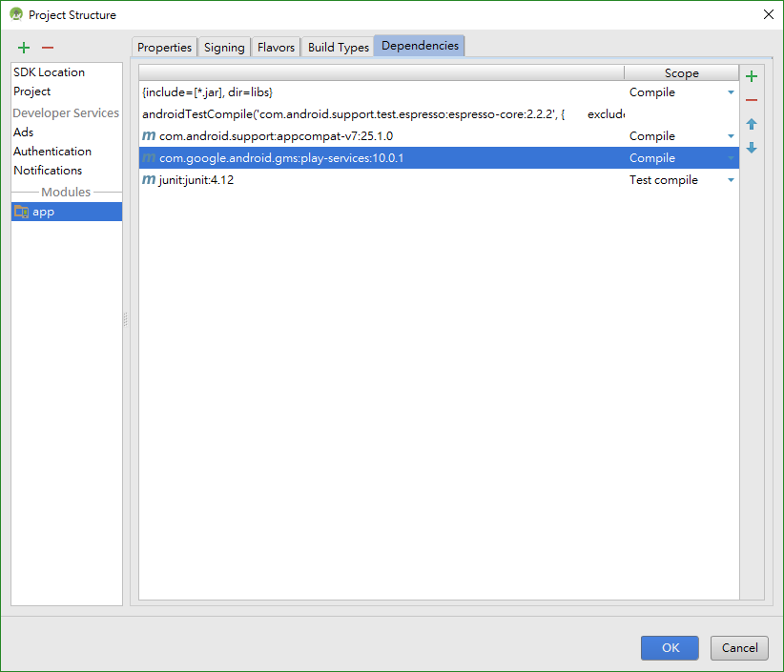
Task: Open scope dropdown for libs jar entry
Action: (x=731, y=92)
